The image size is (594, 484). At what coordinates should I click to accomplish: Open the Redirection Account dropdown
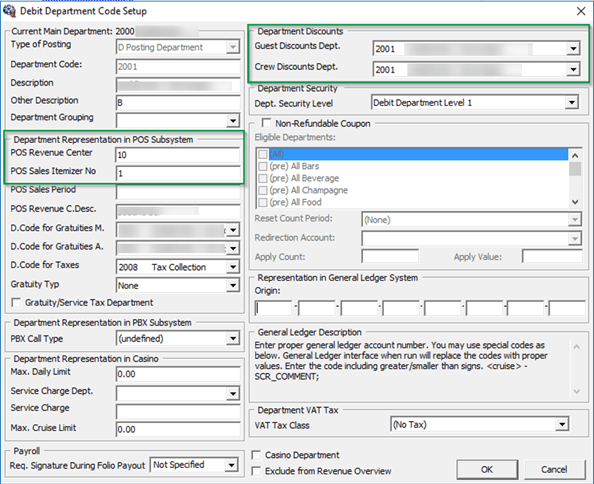click(575, 238)
